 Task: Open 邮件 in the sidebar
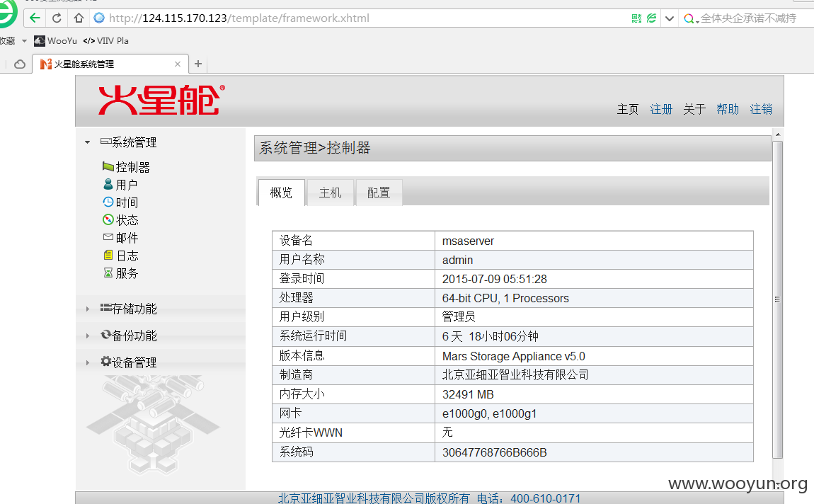[x=127, y=238]
